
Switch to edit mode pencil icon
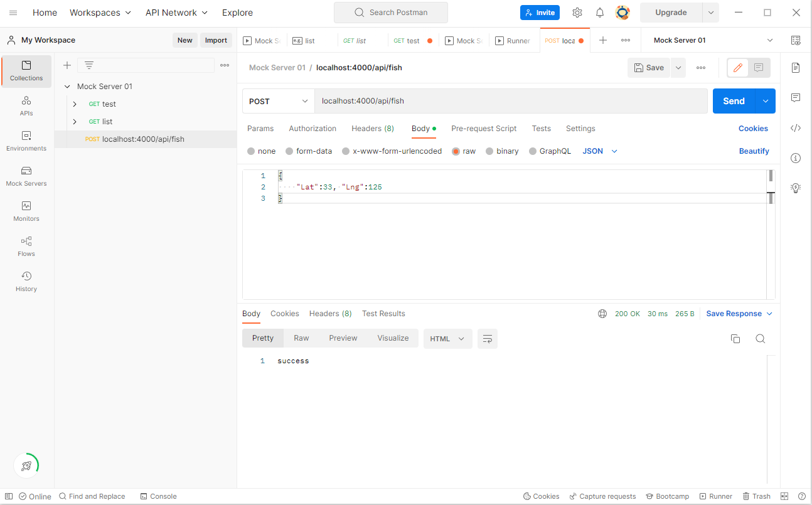738,68
